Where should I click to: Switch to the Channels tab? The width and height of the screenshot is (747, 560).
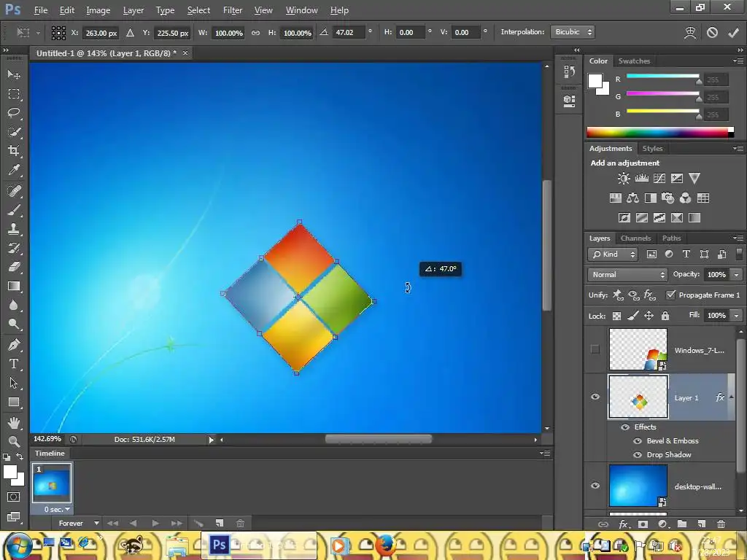[635, 238]
